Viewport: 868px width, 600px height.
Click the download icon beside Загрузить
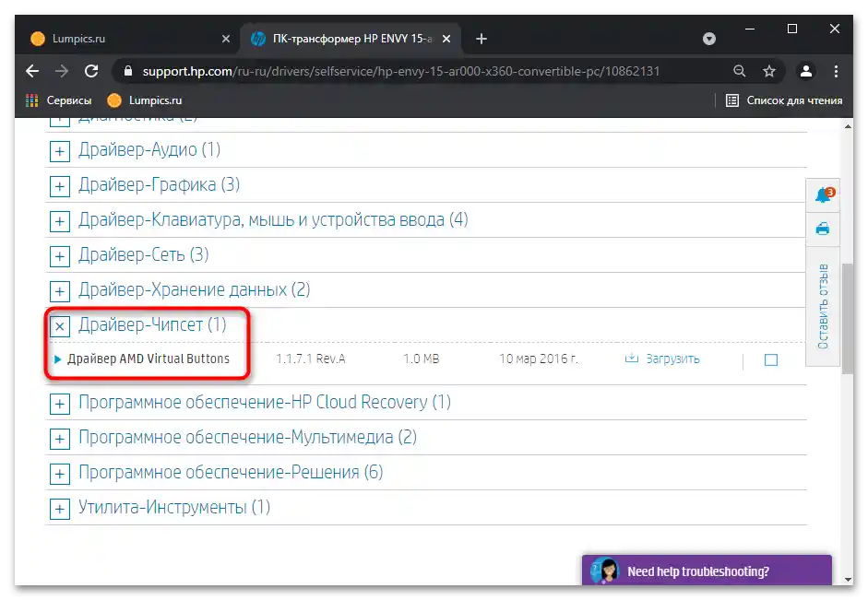(x=632, y=359)
